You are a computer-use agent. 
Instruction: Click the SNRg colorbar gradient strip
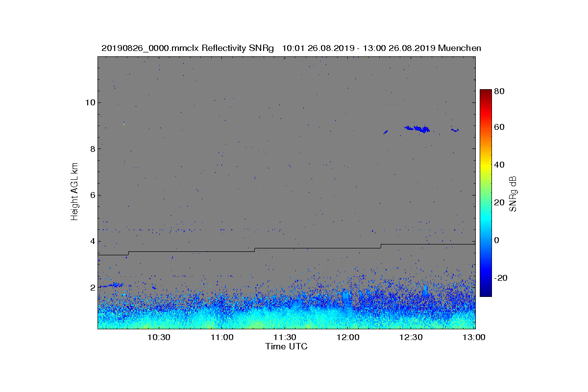pyautogui.click(x=486, y=193)
